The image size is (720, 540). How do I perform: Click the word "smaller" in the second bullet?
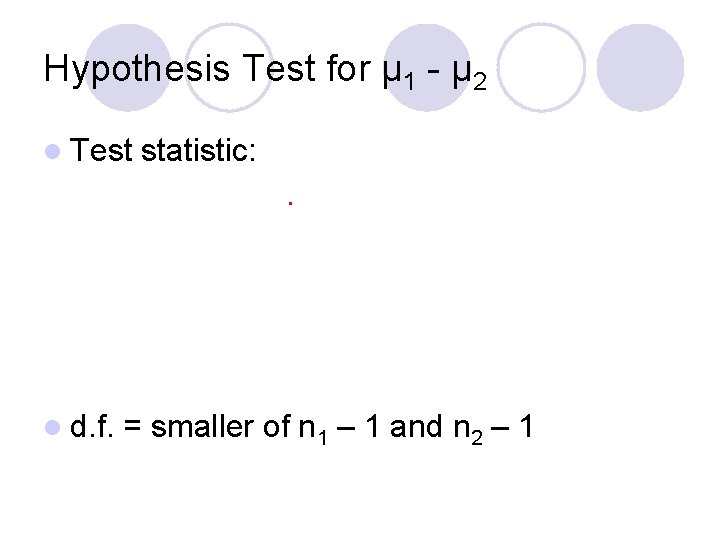click(206, 428)
